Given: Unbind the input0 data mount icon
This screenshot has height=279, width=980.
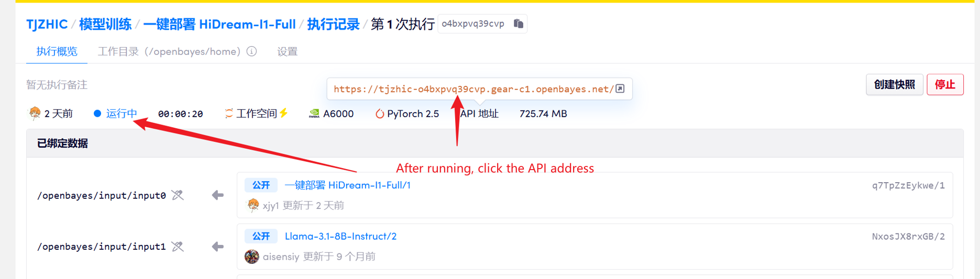Looking at the screenshot, I should (178, 195).
